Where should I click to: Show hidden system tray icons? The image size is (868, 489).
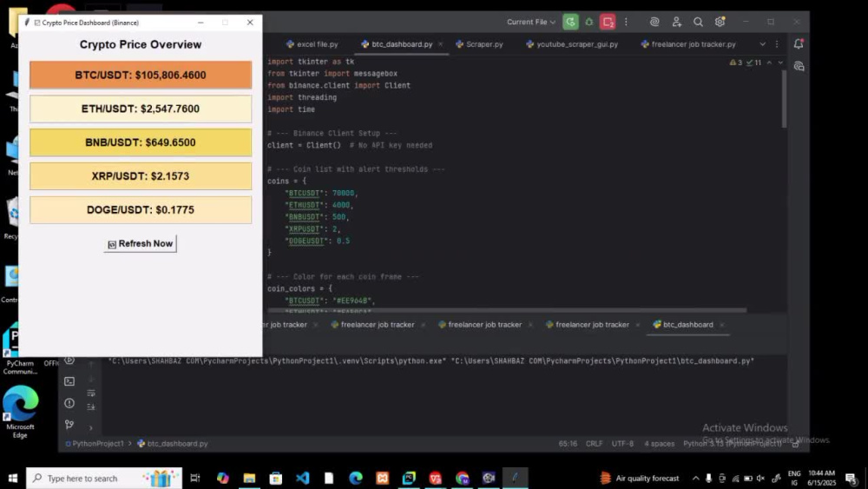coord(696,478)
